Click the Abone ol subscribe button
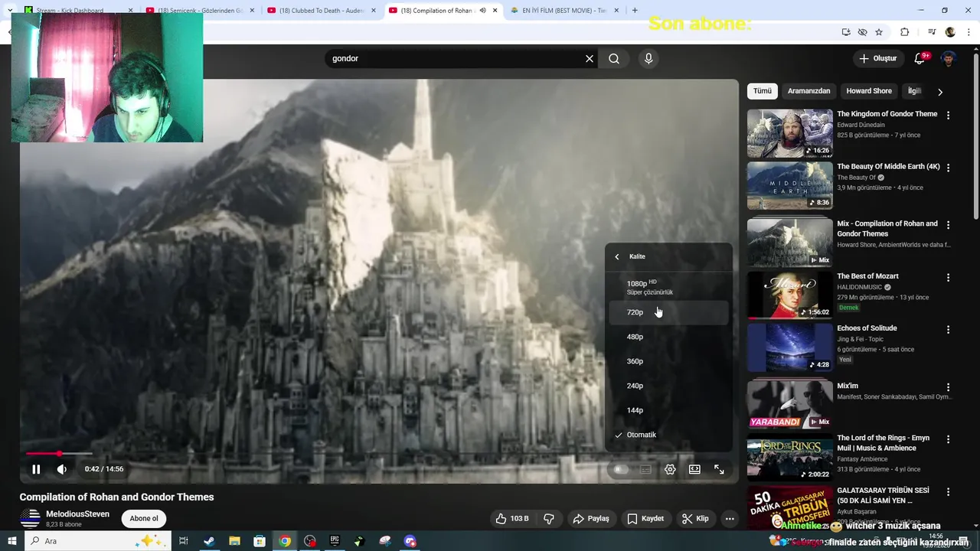This screenshot has width=980, height=551. (x=144, y=519)
